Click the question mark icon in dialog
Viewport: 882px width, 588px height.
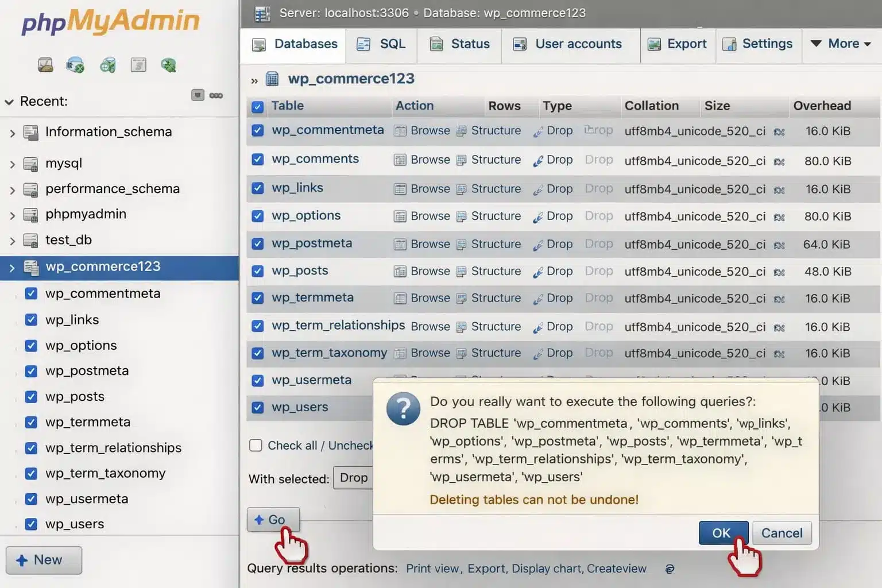click(x=403, y=408)
